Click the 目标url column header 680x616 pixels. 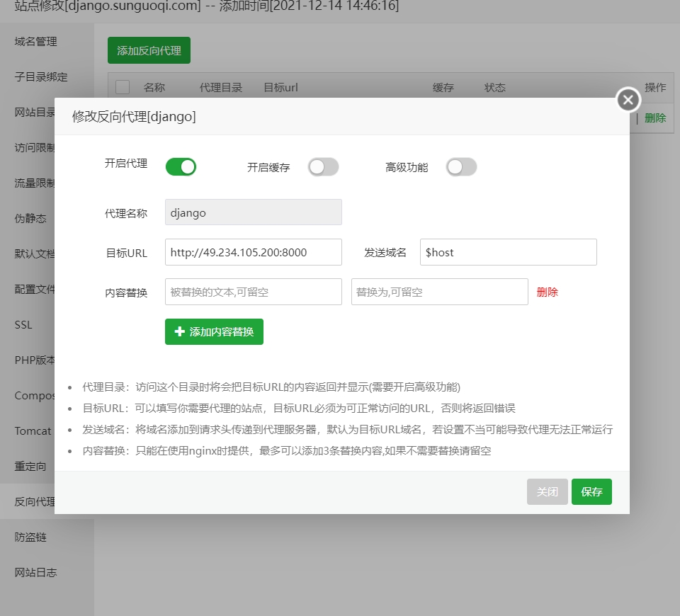281,88
